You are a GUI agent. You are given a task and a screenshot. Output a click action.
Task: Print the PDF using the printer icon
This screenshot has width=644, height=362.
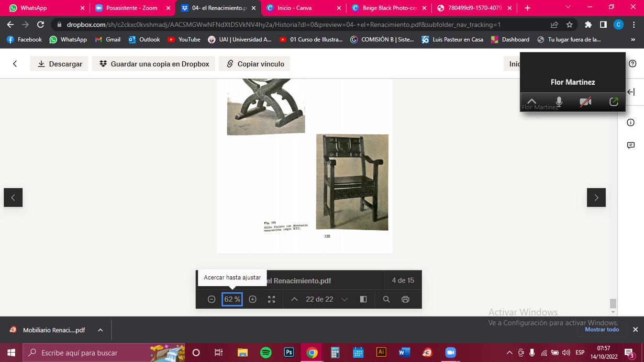405,299
